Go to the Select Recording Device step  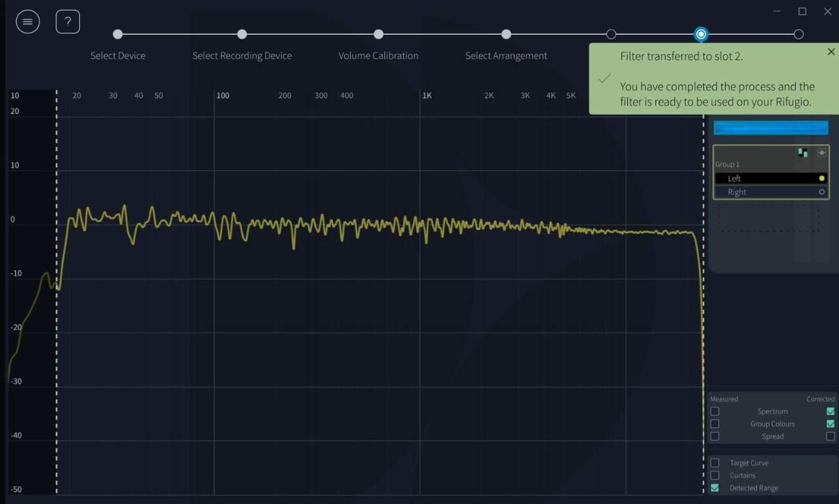(x=242, y=34)
